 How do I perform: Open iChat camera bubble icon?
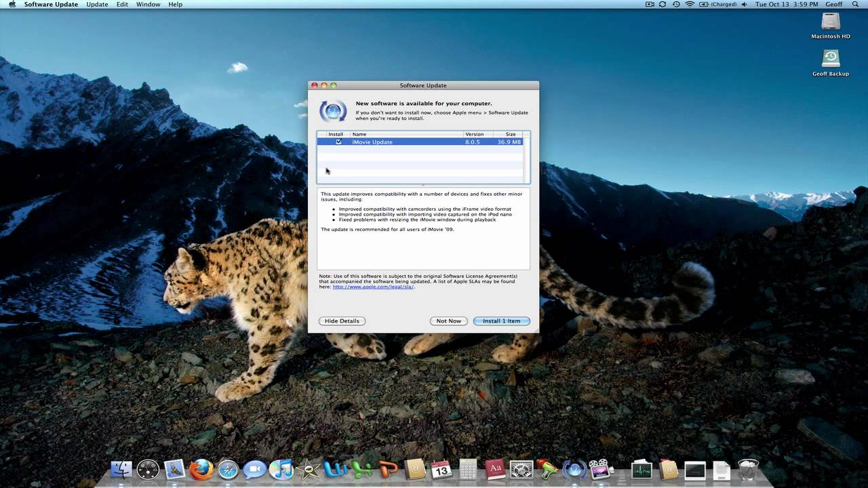pyautogui.click(x=255, y=469)
